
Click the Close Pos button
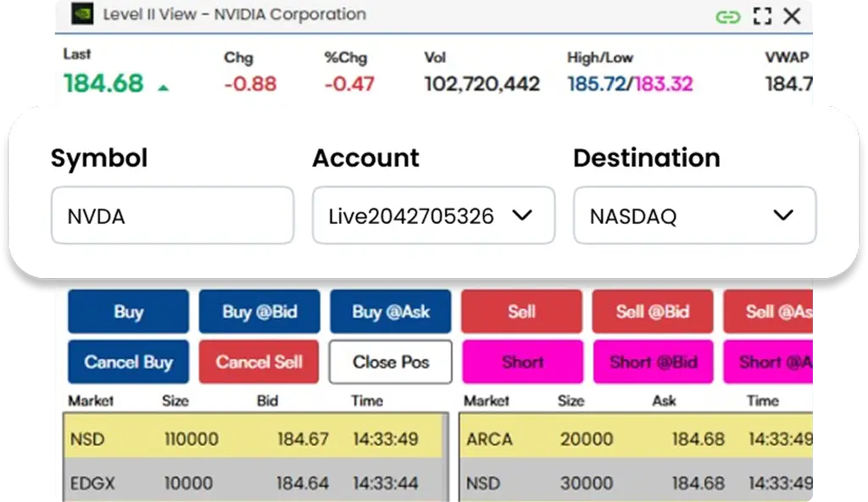point(390,362)
